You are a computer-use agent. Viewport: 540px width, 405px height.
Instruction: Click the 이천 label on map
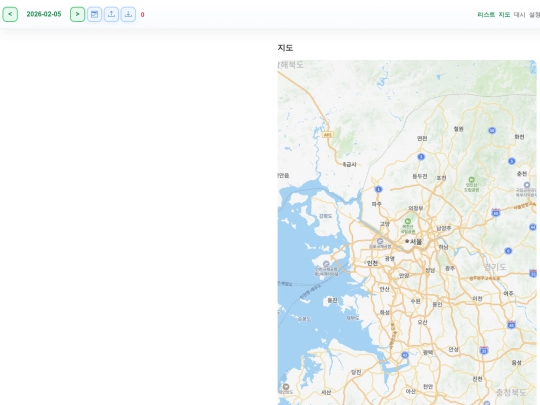[477, 299]
